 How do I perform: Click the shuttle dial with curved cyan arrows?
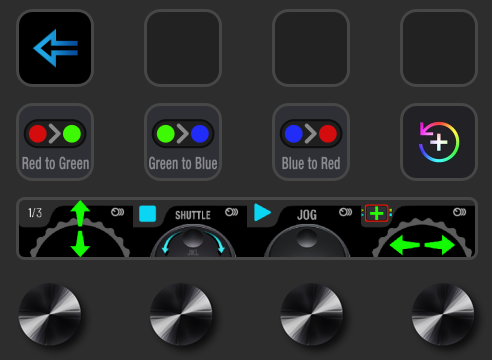[193, 241]
